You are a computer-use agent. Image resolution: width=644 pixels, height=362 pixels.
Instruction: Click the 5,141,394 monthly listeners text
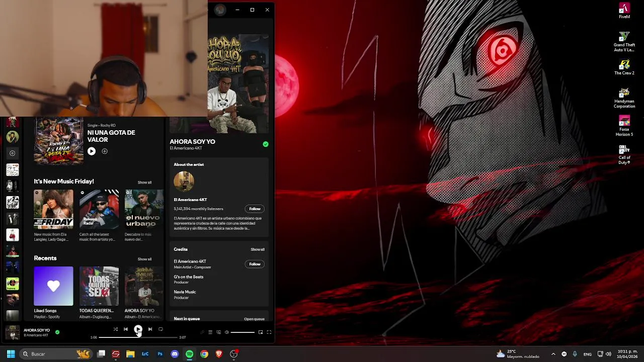click(198, 209)
